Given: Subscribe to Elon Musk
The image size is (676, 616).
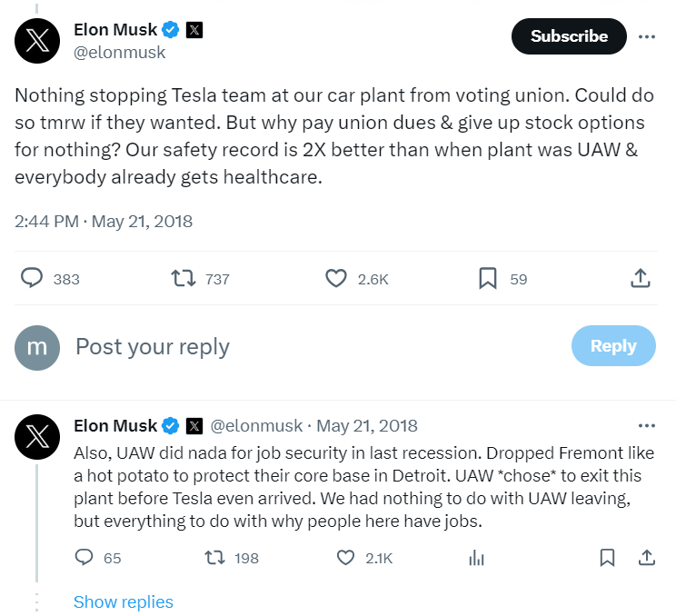Looking at the screenshot, I should (569, 36).
